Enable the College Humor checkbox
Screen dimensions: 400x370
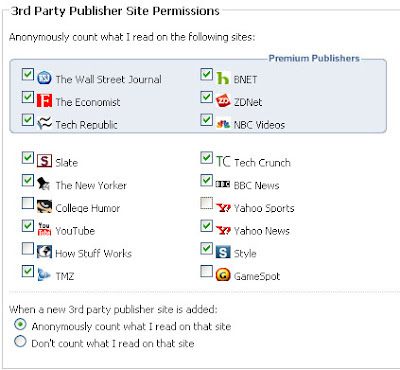click(28, 203)
